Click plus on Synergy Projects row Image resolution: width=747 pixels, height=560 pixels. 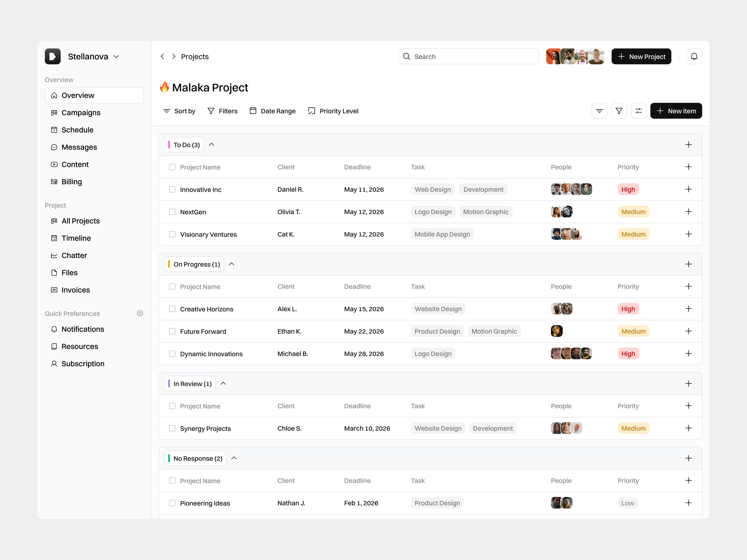pyautogui.click(x=688, y=428)
